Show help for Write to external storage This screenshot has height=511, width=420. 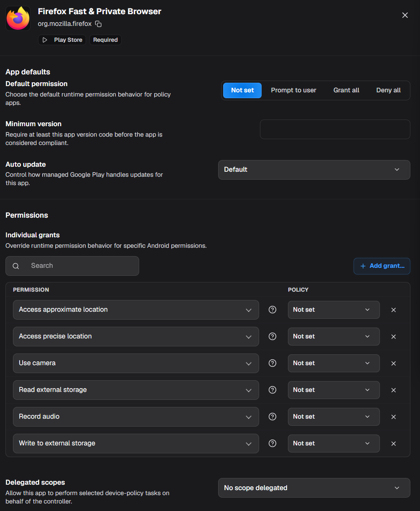(272, 443)
